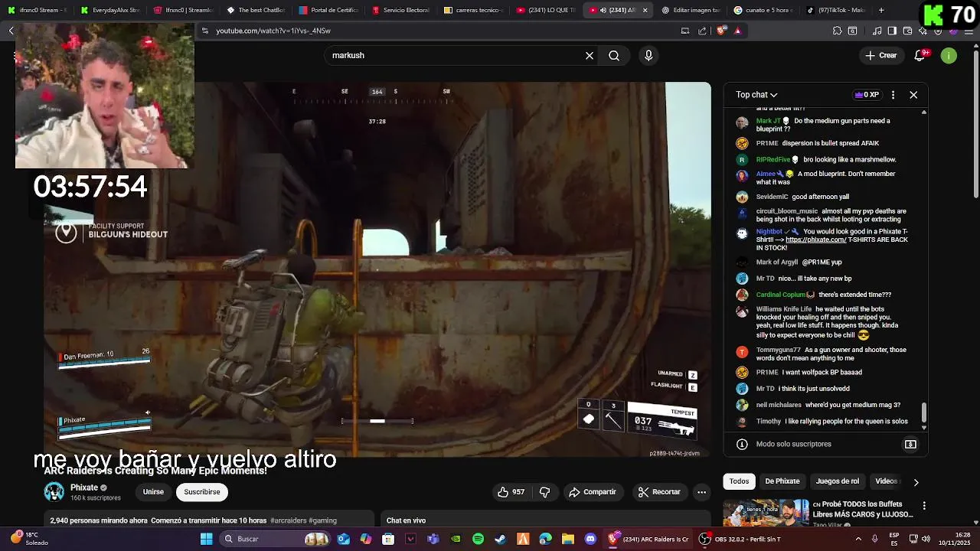Open the Brave playlist music note icon

pyautogui.click(x=877, y=31)
